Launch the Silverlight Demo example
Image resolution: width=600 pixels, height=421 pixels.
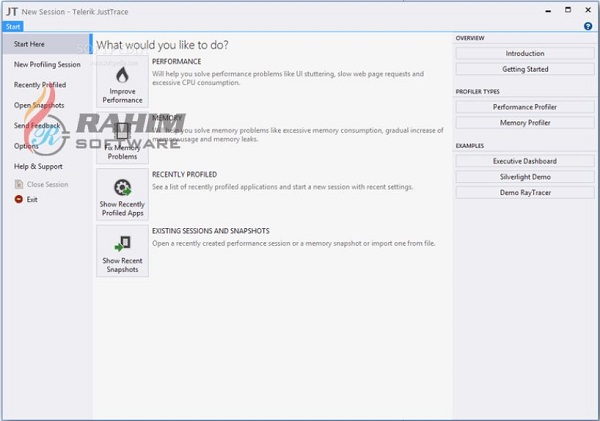[x=525, y=177]
